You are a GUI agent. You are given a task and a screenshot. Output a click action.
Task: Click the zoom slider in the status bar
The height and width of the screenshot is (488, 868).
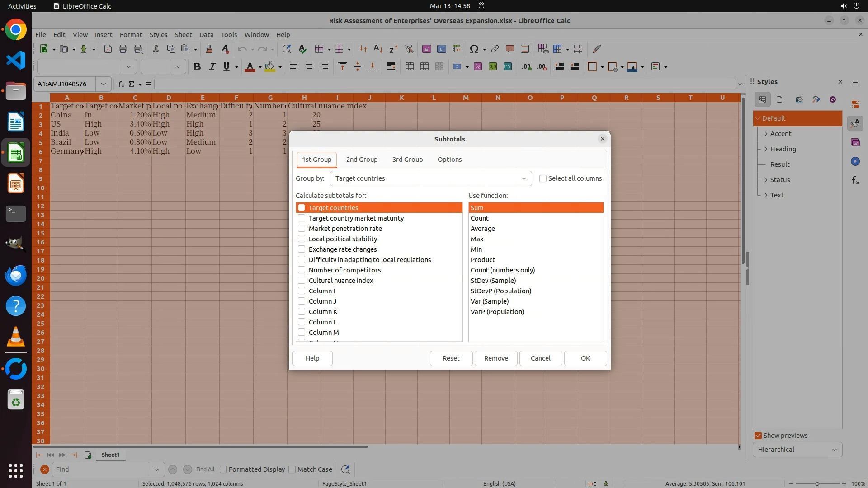[x=817, y=483]
